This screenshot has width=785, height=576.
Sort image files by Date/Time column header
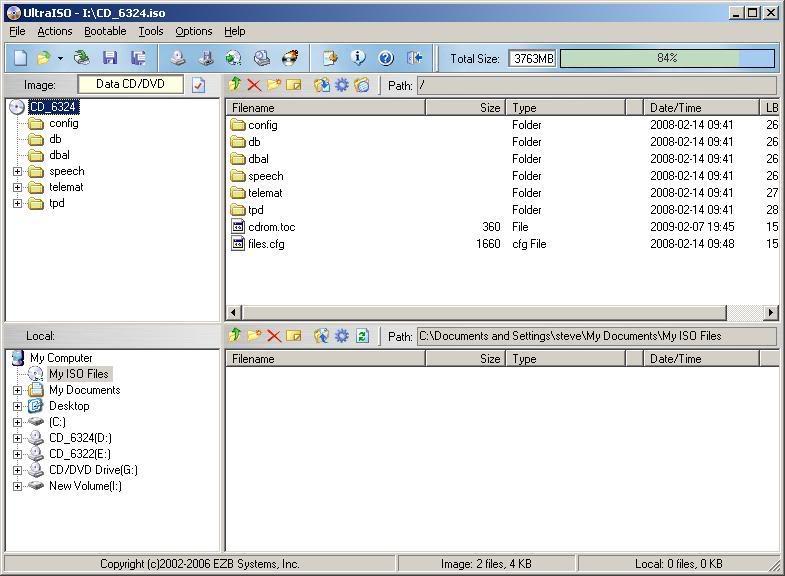[701, 108]
